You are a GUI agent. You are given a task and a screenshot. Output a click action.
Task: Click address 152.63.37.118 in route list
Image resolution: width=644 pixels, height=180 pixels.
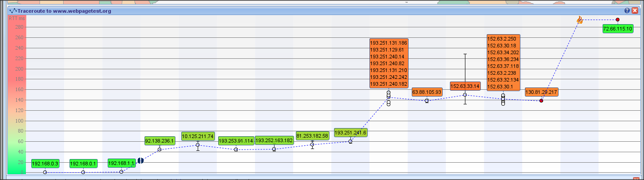(503, 66)
